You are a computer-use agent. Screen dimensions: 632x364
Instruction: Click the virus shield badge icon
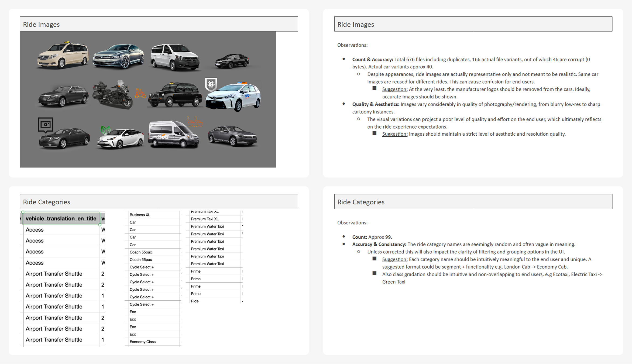(x=211, y=84)
